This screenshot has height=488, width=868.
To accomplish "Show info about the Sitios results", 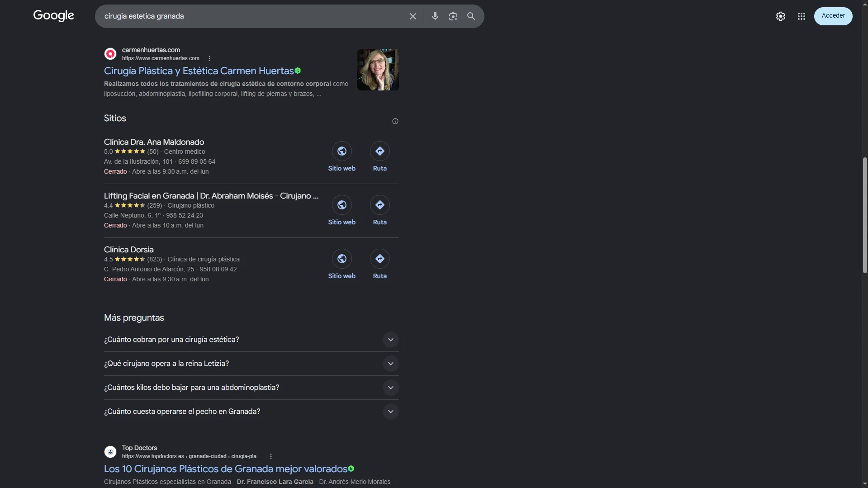I will point(395,121).
